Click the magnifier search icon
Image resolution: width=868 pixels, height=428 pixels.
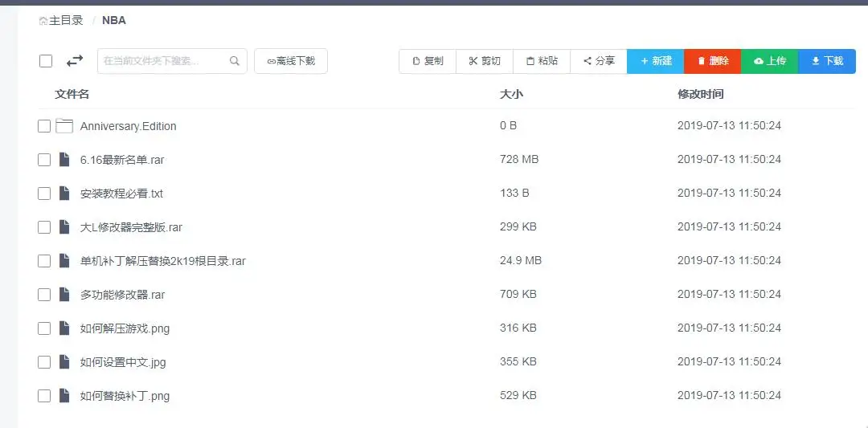click(235, 61)
